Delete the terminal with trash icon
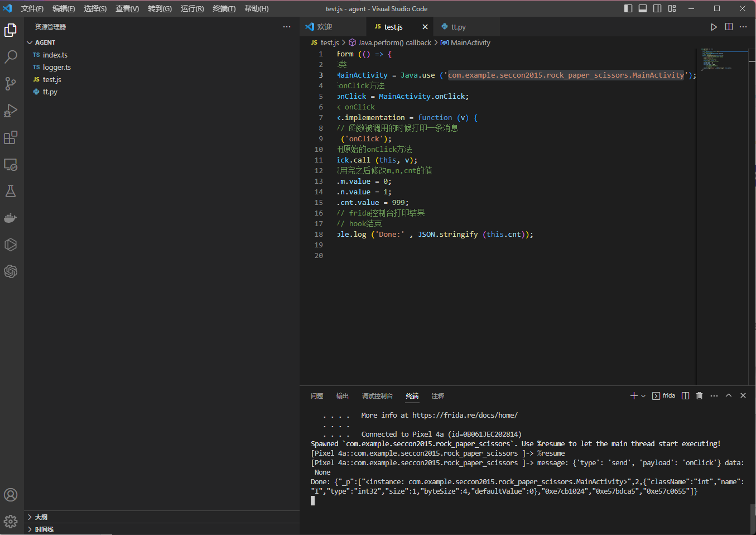The height and width of the screenshot is (535, 756). 699,396
